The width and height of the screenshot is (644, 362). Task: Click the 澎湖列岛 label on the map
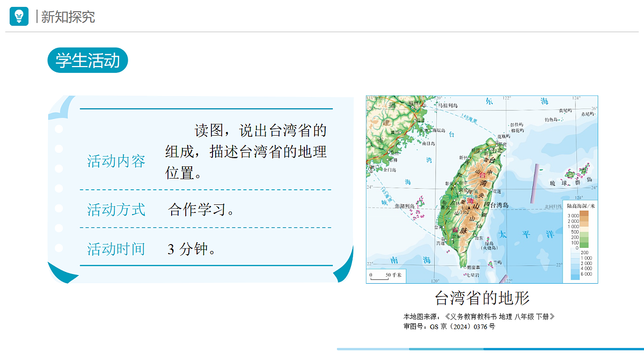tap(405, 206)
